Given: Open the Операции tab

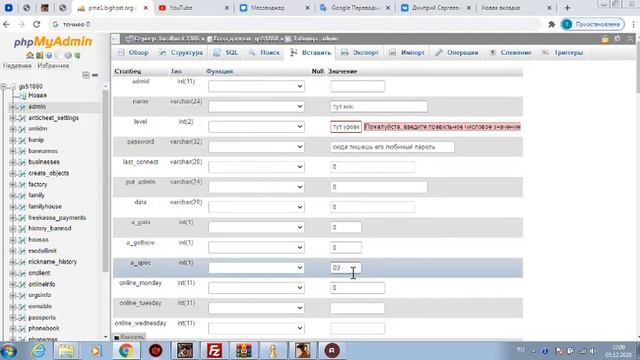Looking at the screenshot, I should point(457,53).
